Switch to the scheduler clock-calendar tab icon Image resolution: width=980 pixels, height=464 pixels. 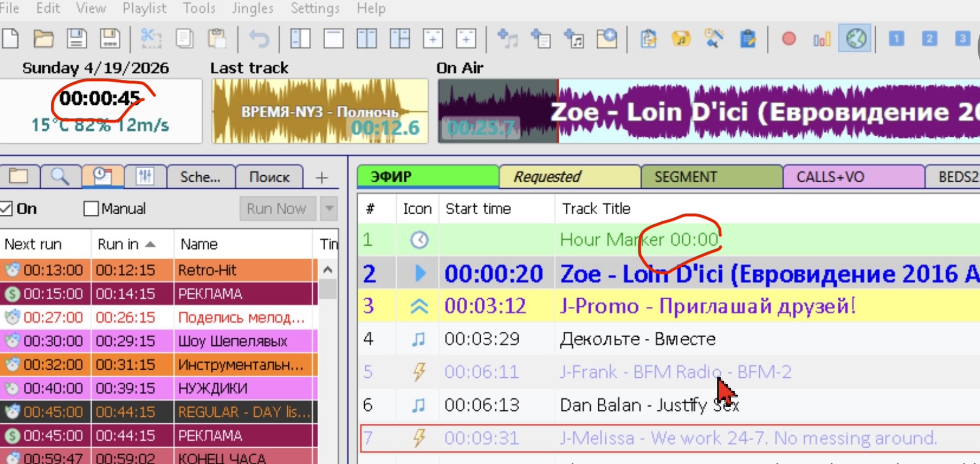click(103, 176)
